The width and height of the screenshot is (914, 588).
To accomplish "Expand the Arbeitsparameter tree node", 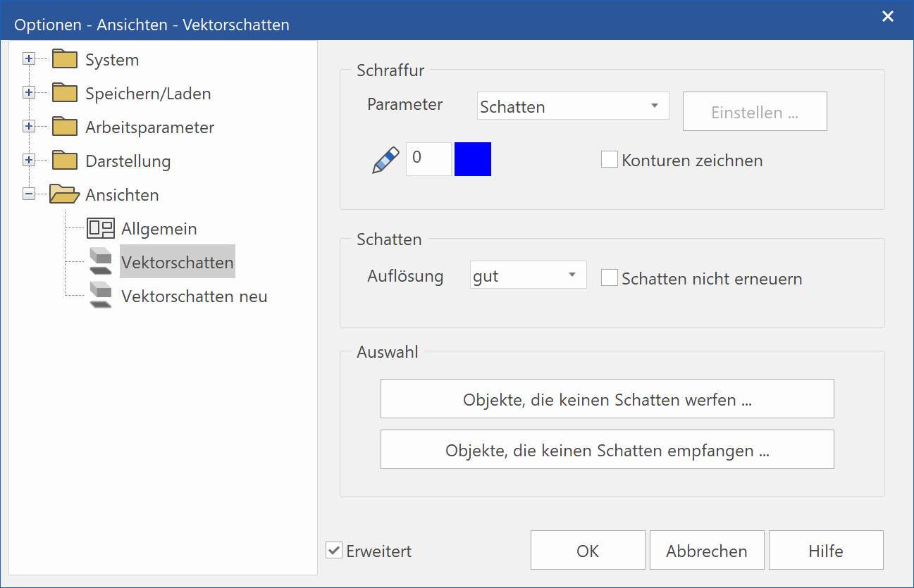I will (29, 127).
